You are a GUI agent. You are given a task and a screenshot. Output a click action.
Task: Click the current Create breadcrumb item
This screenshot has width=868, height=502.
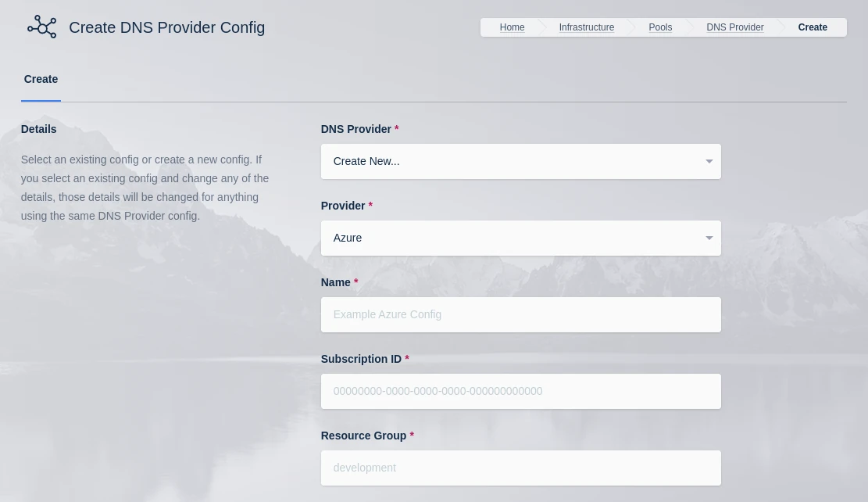coord(813,27)
